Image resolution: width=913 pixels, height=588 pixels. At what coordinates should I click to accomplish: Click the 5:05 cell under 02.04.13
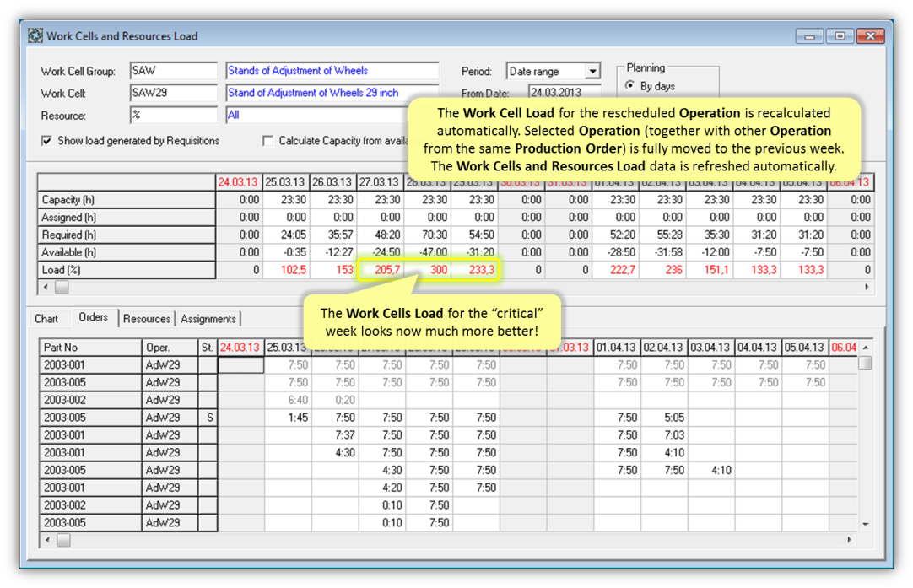[x=664, y=418]
